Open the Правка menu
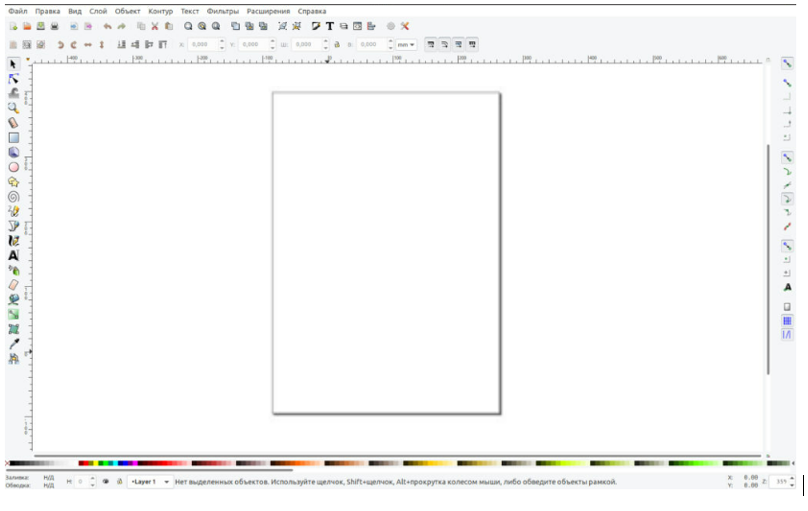808x511 pixels. 47,11
